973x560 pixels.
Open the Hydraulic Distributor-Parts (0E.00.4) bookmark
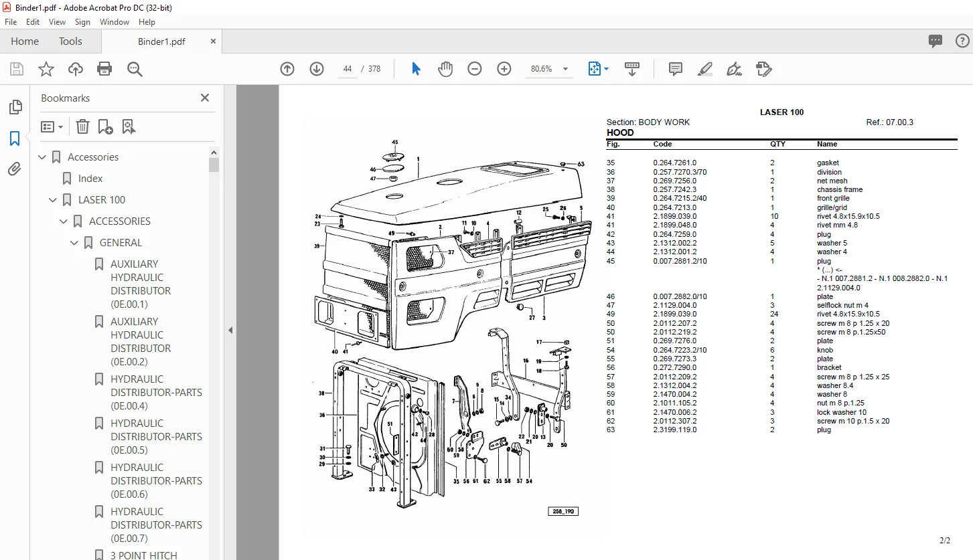[156, 393]
